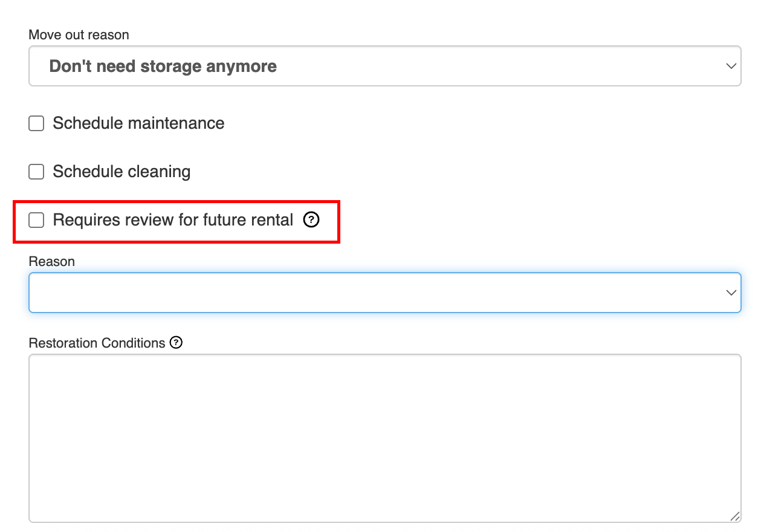
Task: Click the Move out reason chevron arrow
Action: 731,66
